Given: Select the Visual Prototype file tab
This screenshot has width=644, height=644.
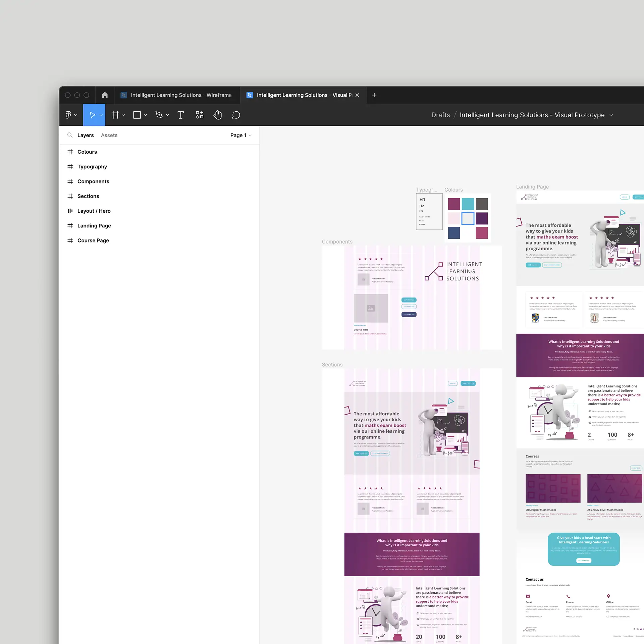Looking at the screenshot, I should pos(304,95).
